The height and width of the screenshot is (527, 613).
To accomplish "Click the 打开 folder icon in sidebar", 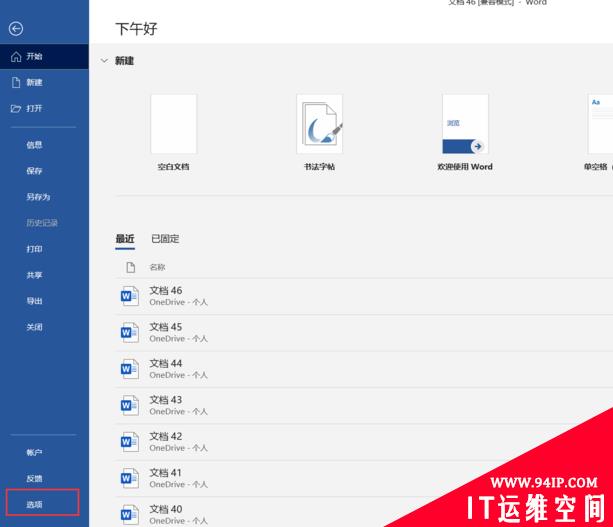I will pyautogui.click(x=16, y=109).
